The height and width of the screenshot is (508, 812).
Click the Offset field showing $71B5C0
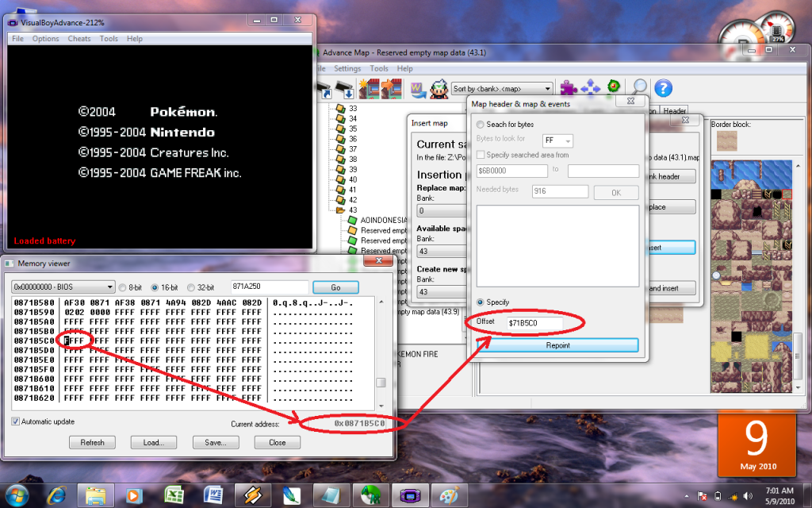point(534,323)
